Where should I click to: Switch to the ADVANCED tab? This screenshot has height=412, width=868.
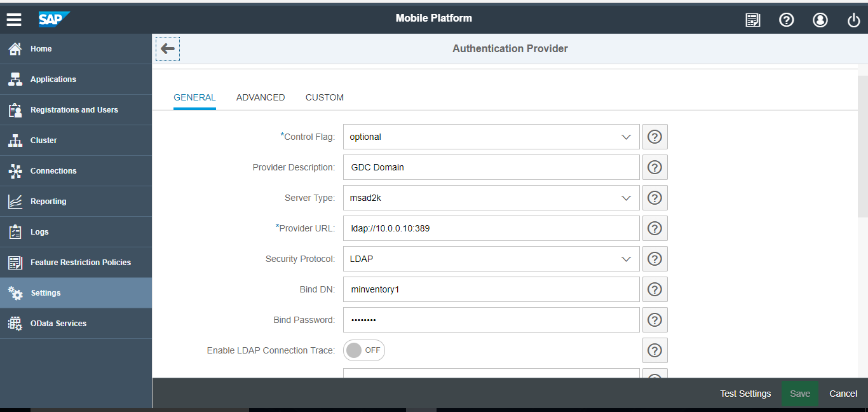(261, 97)
